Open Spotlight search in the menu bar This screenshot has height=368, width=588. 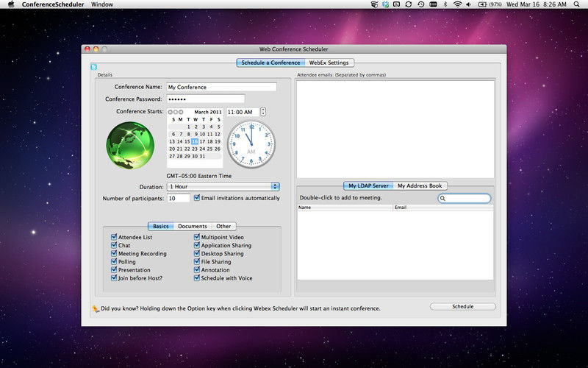click(x=576, y=4)
